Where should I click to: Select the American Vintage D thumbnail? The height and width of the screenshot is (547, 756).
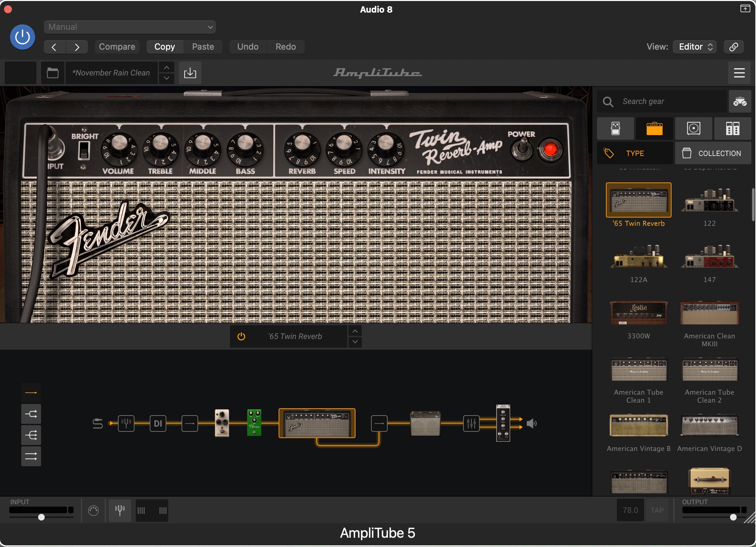pyautogui.click(x=709, y=425)
